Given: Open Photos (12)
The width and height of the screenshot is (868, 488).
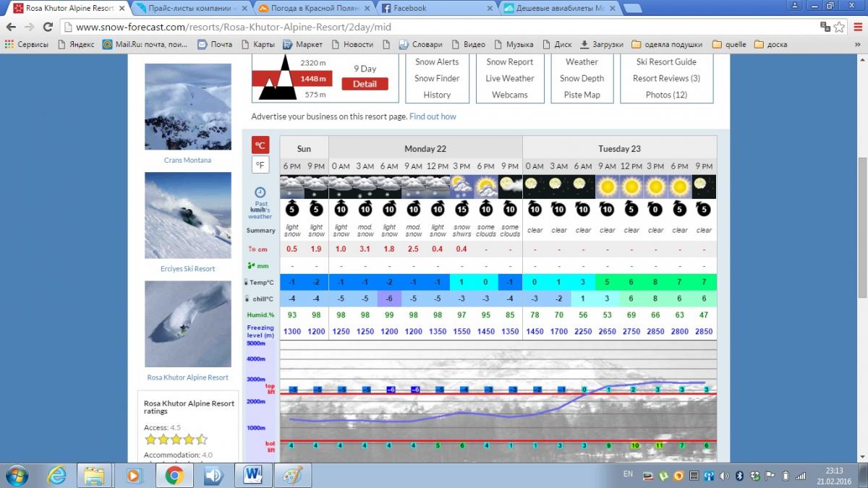Looking at the screenshot, I should [x=666, y=95].
